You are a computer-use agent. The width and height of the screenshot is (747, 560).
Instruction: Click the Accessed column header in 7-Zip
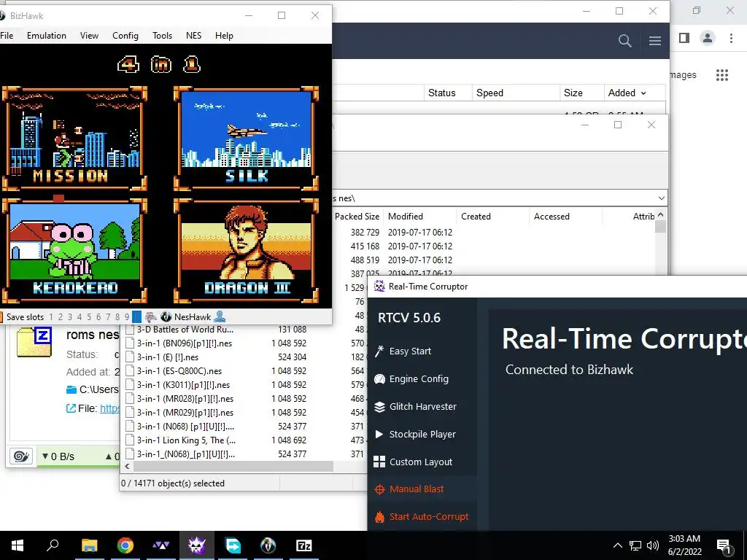pyautogui.click(x=565, y=216)
